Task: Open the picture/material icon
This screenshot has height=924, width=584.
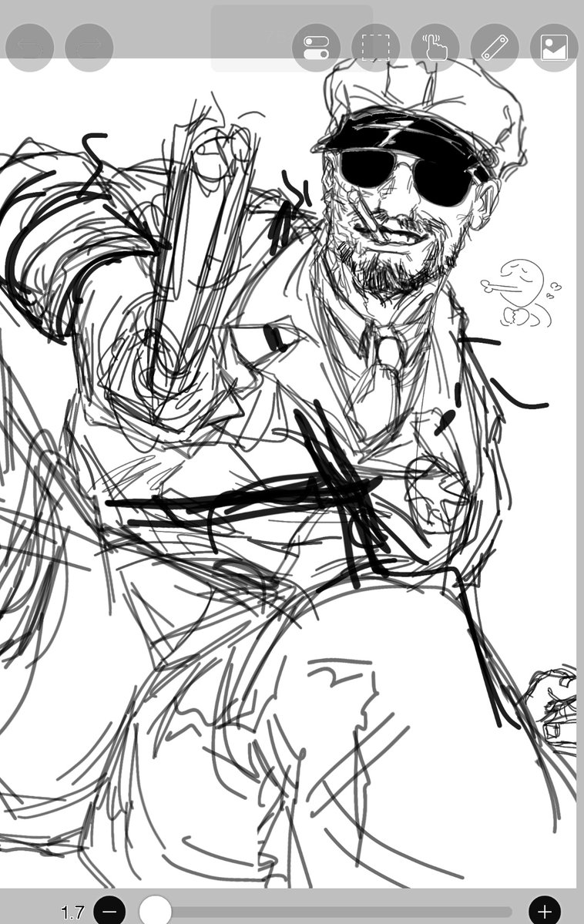Action: (x=554, y=48)
